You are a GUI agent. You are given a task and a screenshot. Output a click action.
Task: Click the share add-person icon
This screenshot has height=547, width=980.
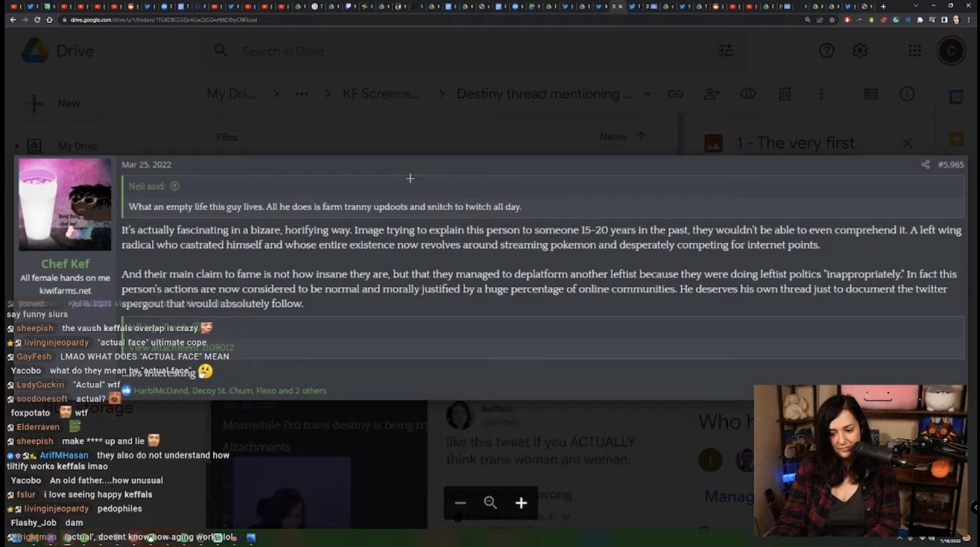[712, 94]
